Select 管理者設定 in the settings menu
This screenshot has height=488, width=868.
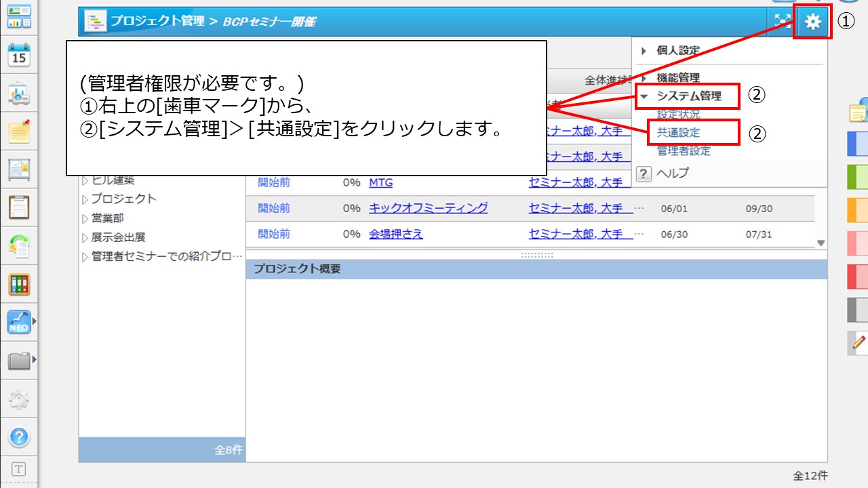(684, 151)
